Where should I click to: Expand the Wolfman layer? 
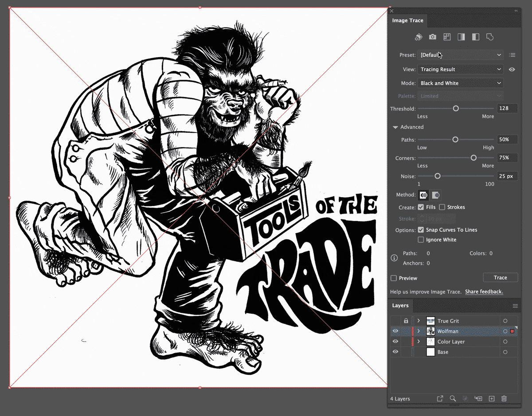(419, 331)
